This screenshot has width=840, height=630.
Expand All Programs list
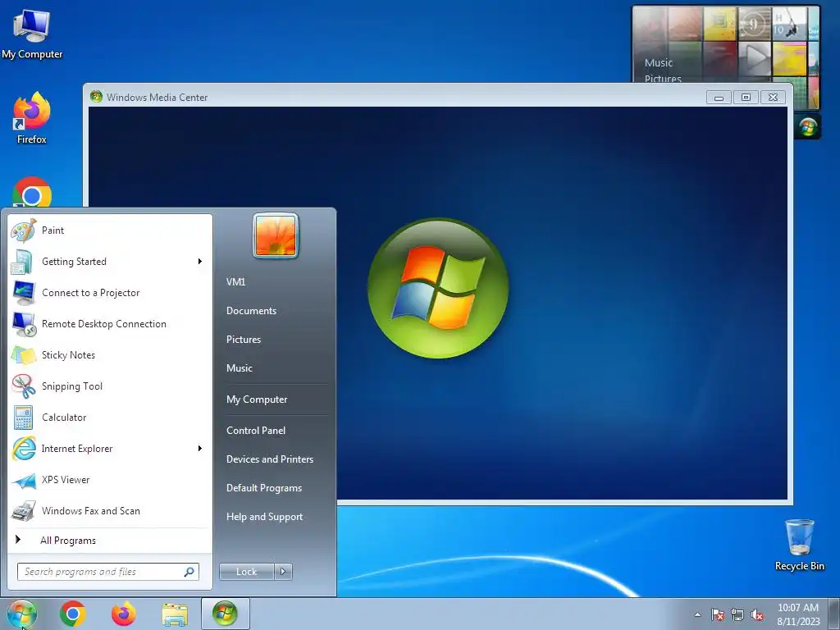click(110, 541)
